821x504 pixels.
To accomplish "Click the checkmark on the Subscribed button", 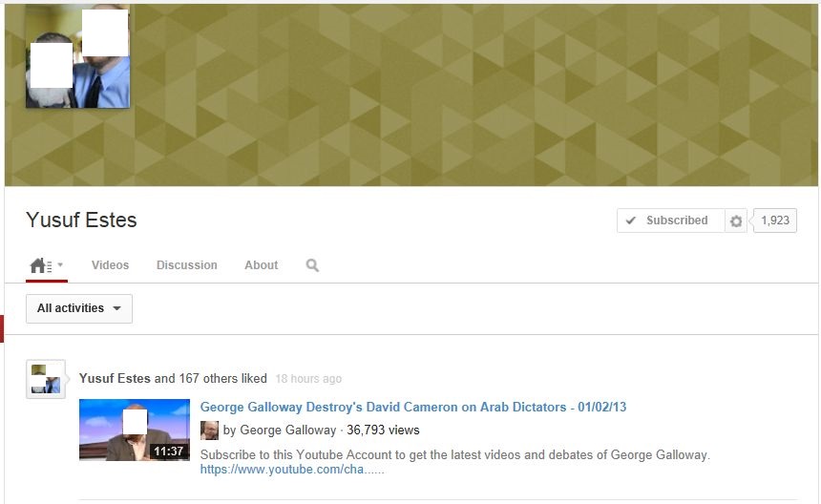I will (x=630, y=220).
